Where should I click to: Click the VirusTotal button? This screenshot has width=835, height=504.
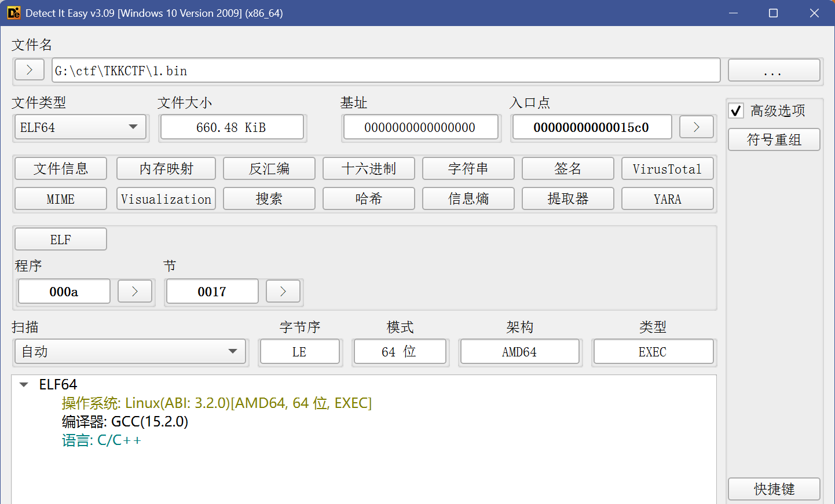667,169
